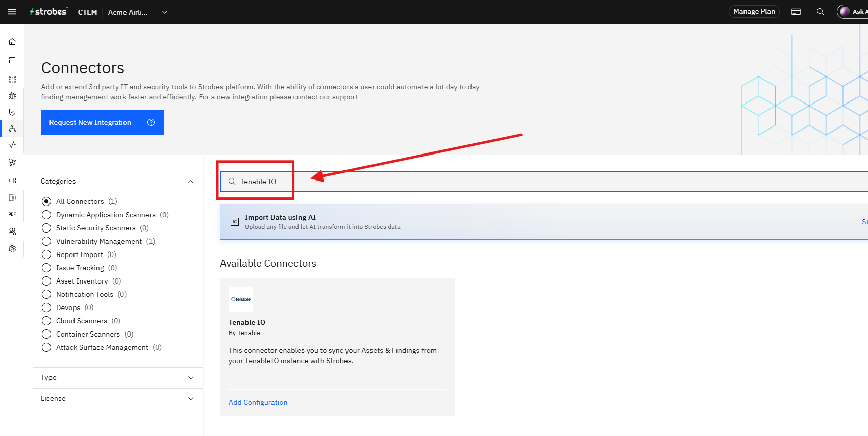868x436 pixels.
Task: Click Request New Integration button
Action: [x=103, y=122]
